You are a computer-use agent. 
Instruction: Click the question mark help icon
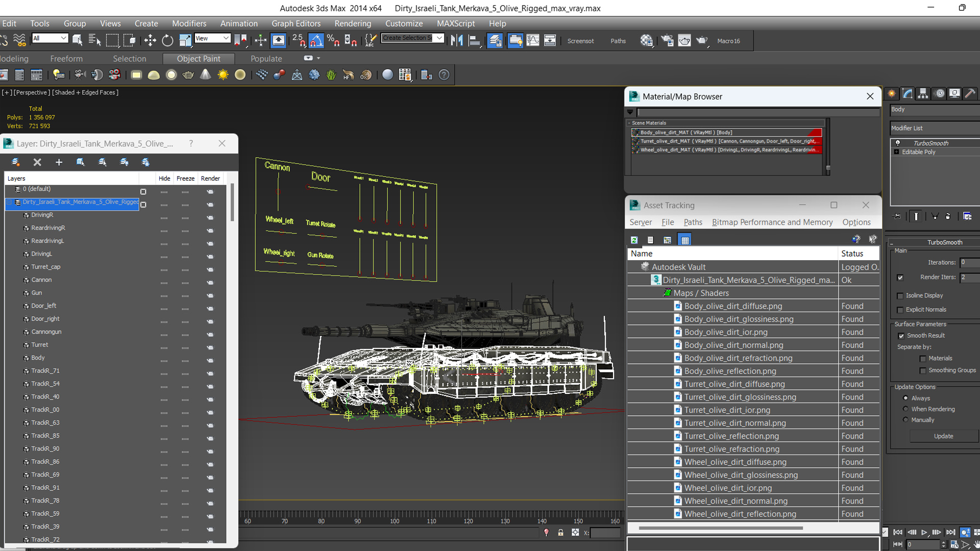pyautogui.click(x=445, y=75)
